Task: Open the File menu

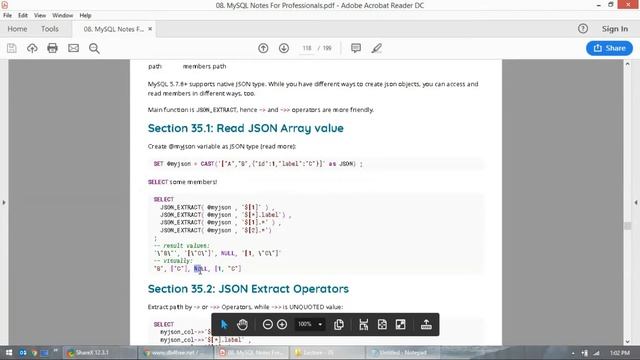Action: tap(7, 16)
